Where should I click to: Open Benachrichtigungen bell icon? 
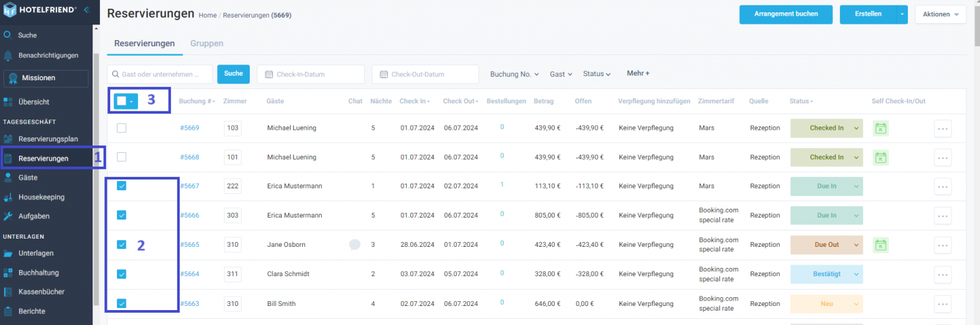tap(8, 55)
